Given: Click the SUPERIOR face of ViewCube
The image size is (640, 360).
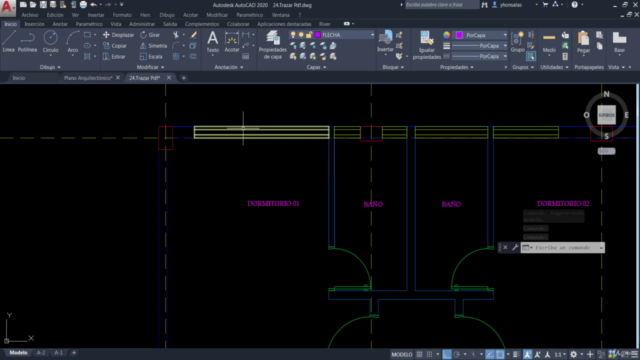Looking at the screenshot, I should tap(607, 115).
